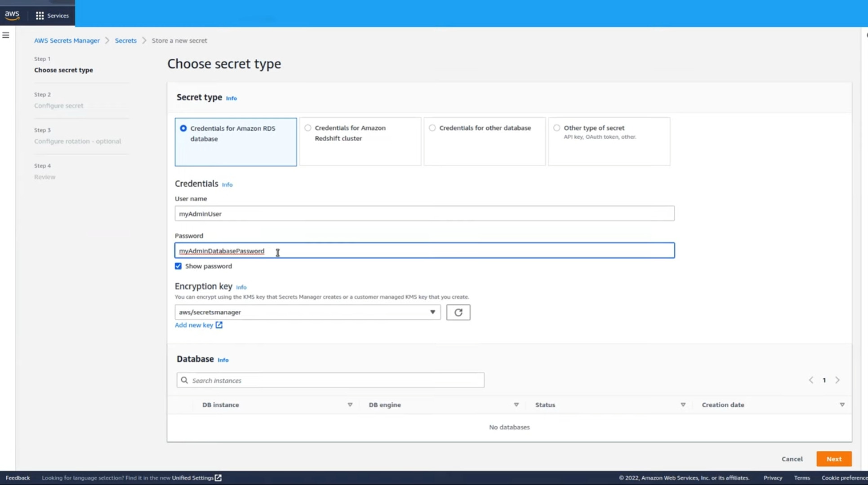Click into the User name field

click(x=424, y=214)
